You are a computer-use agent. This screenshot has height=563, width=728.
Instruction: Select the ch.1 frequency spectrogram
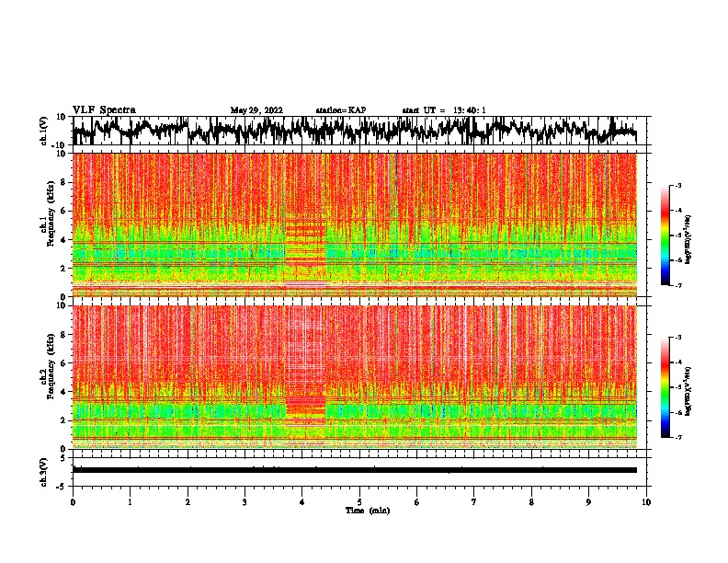[355, 224]
